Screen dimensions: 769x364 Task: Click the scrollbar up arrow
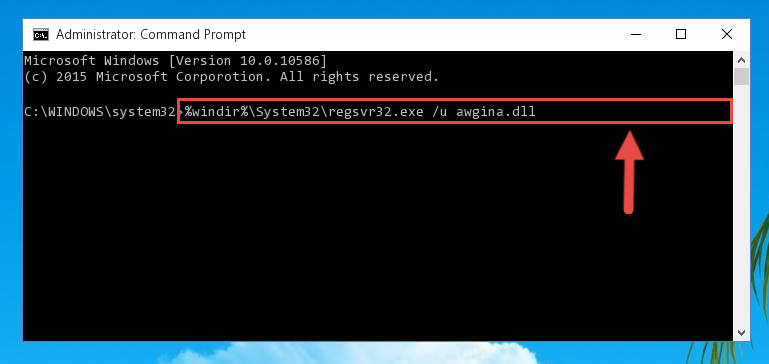point(742,60)
